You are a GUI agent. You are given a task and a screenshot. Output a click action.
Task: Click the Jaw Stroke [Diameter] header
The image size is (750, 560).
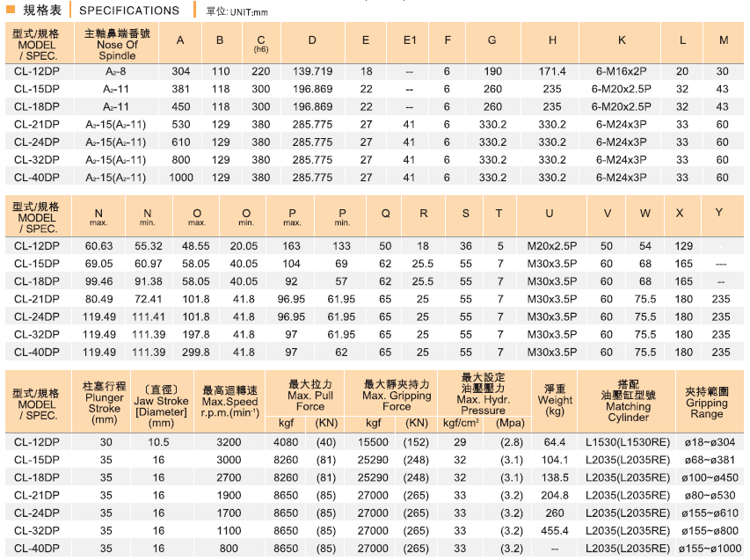(160, 403)
